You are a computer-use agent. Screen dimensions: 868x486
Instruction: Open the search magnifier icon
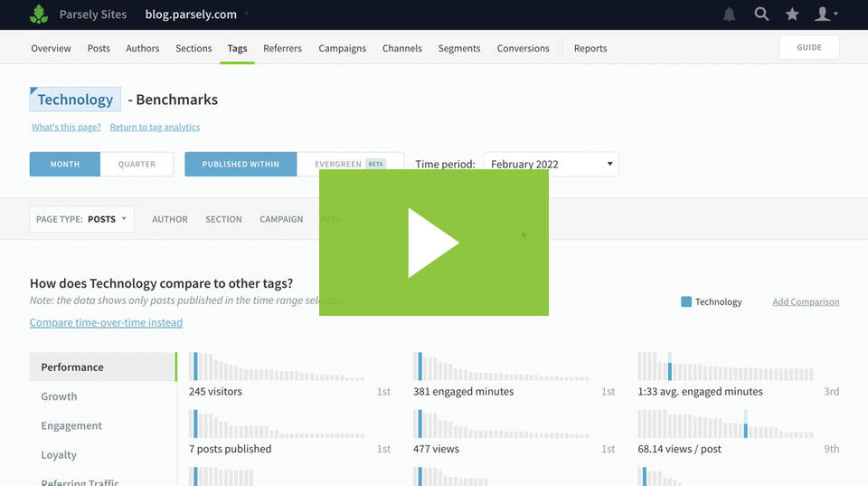tap(761, 14)
